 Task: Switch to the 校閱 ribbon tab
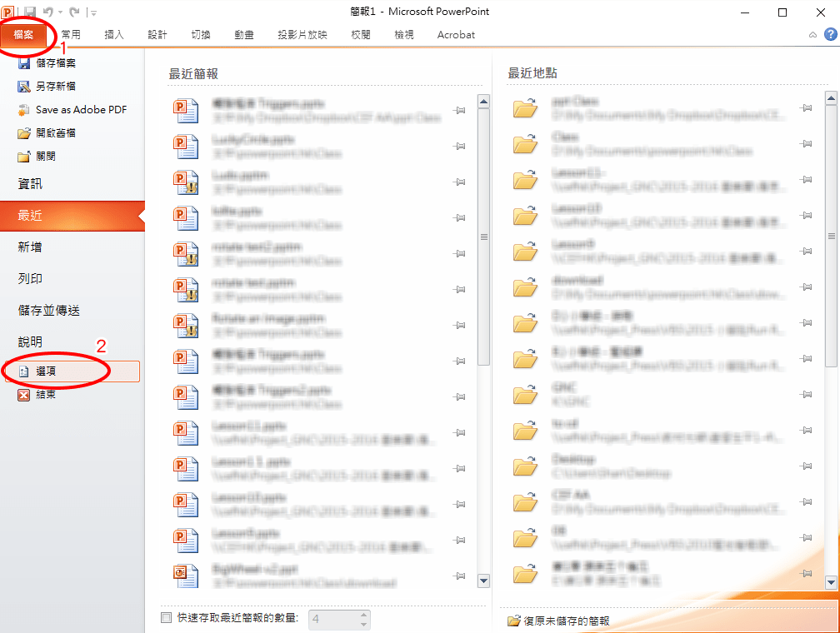pyautogui.click(x=361, y=35)
